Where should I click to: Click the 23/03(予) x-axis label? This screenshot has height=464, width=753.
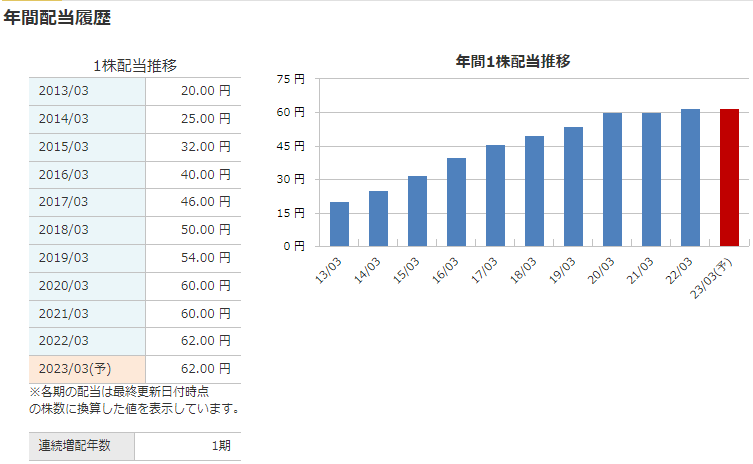click(711, 278)
